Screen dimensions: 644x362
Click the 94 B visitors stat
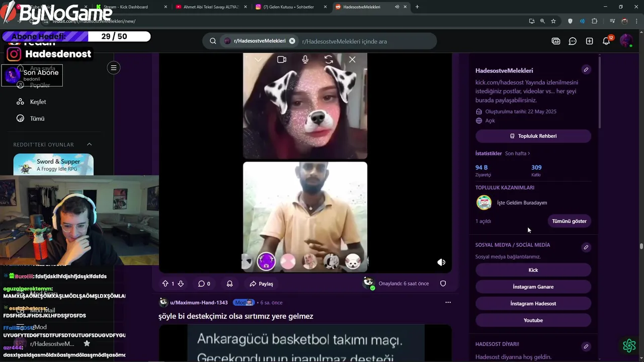pyautogui.click(x=483, y=170)
